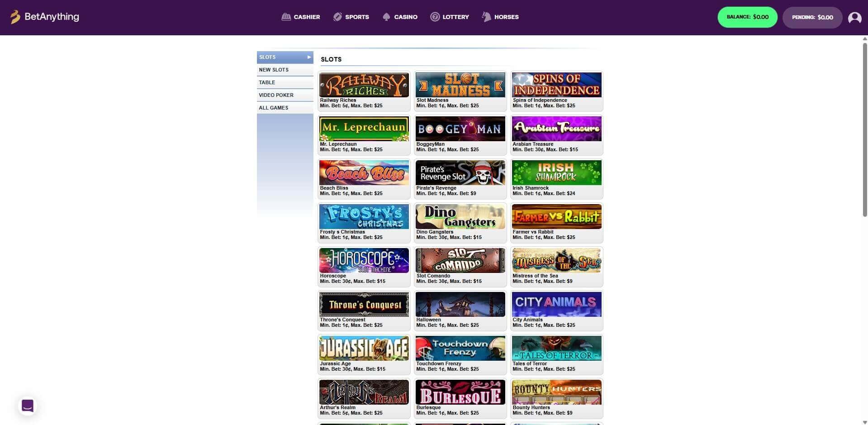Open the Cashier section
Screen dimensions: 868x425
(x=301, y=17)
